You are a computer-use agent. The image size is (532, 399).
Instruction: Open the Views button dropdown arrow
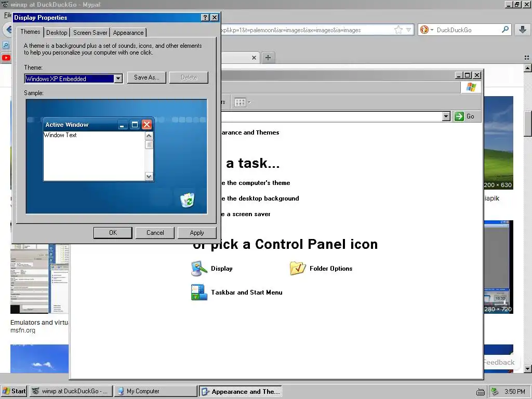pos(249,102)
